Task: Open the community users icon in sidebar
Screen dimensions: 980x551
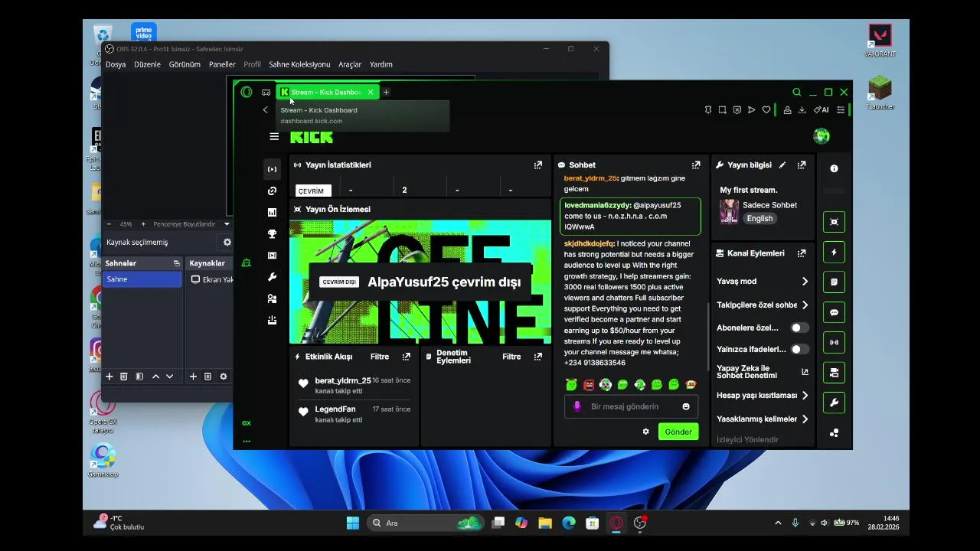Action: click(x=272, y=298)
